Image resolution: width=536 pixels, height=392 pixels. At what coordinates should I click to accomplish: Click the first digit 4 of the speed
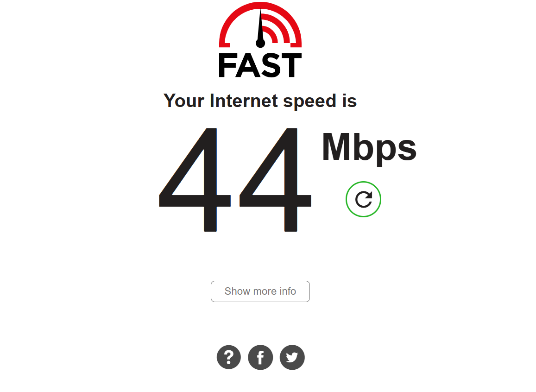pos(195,180)
